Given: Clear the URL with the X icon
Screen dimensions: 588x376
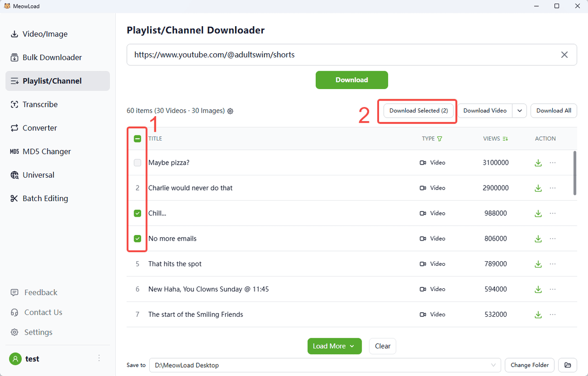Looking at the screenshot, I should click(565, 55).
